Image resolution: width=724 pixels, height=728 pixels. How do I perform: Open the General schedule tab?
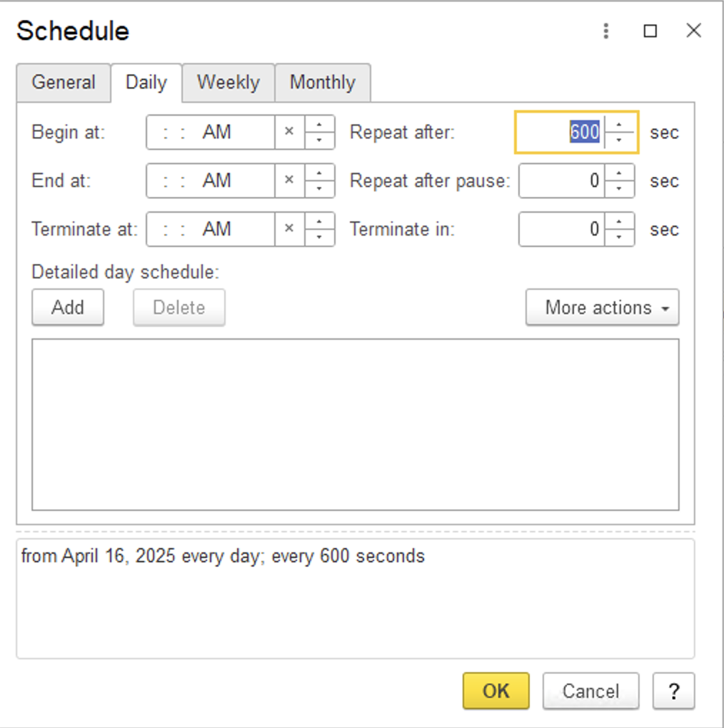click(64, 83)
